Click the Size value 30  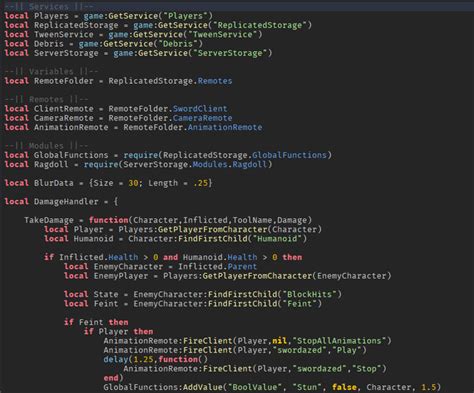click(x=133, y=183)
